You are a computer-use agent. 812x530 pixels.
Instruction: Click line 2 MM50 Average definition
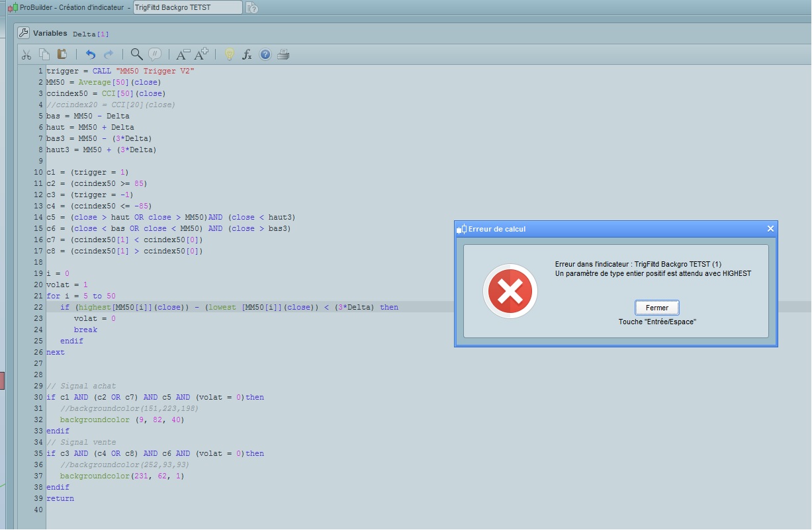point(103,82)
